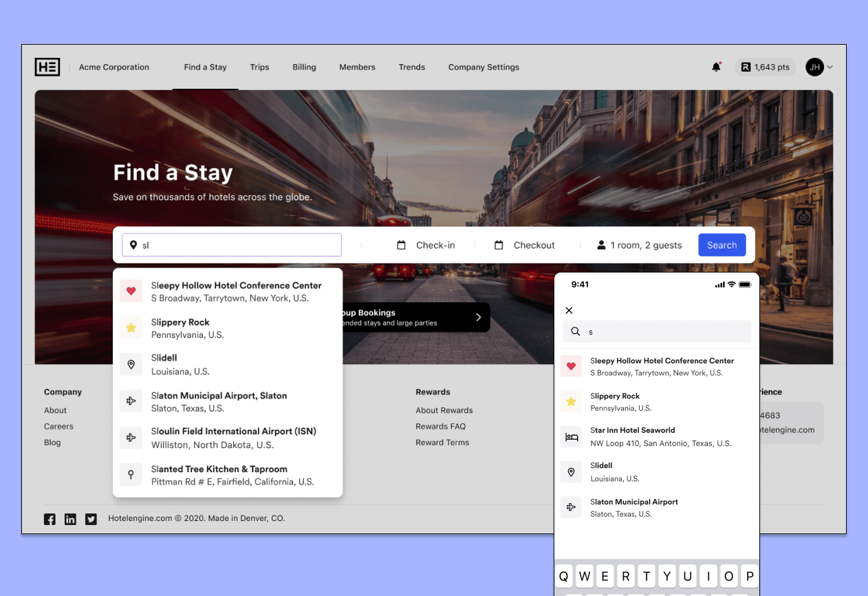
Task: Select Slidell, Louisiana desktop suggestion
Action: tap(228, 365)
